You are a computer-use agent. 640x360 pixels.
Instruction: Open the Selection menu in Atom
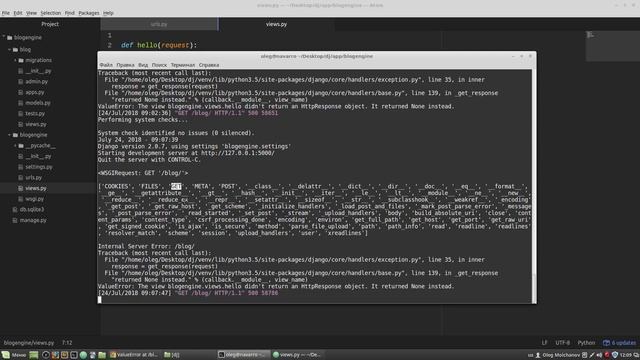(x=51, y=13)
